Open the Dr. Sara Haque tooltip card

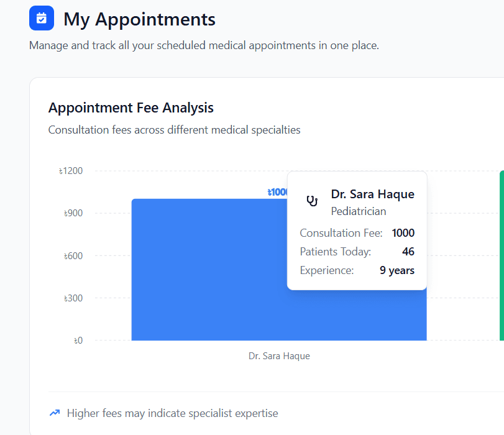pyautogui.click(x=357, y=230)
